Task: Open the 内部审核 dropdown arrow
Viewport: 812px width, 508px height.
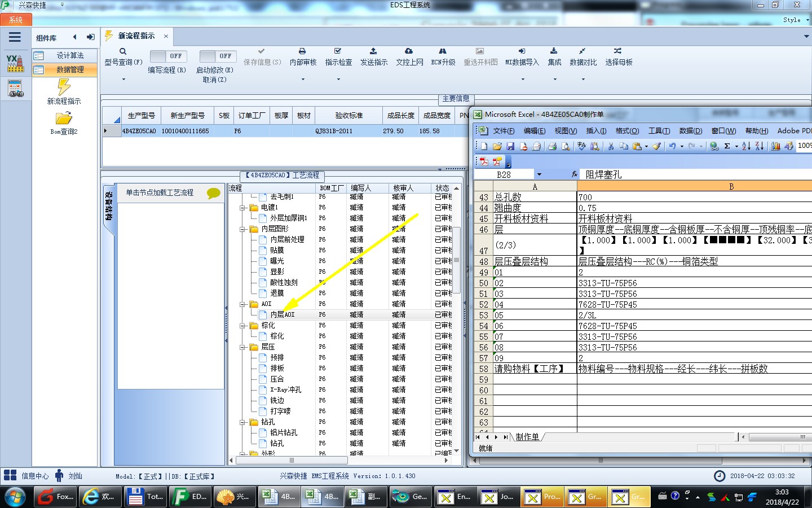Action: (x=303, y=80)
